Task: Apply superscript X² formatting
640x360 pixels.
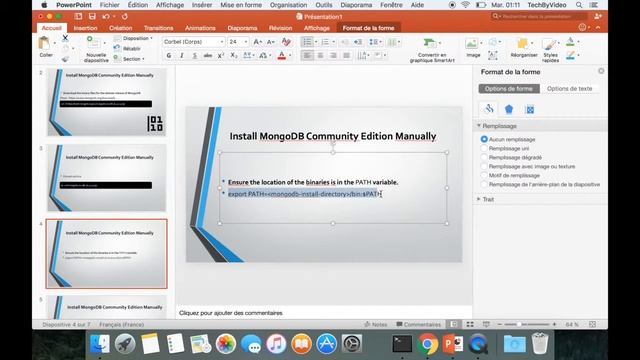Action: click(221, 56)
